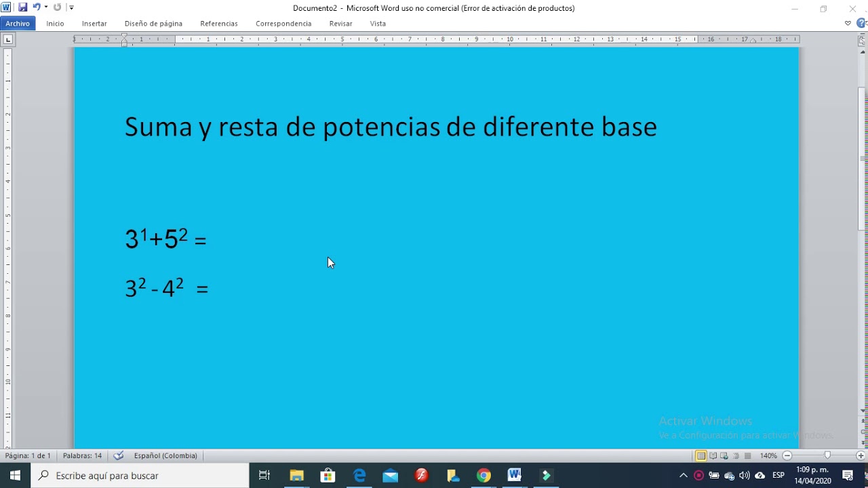Click the Redo/Repeat icon
Viewport: 868px width, 488px height.
(x=57, y=7)
